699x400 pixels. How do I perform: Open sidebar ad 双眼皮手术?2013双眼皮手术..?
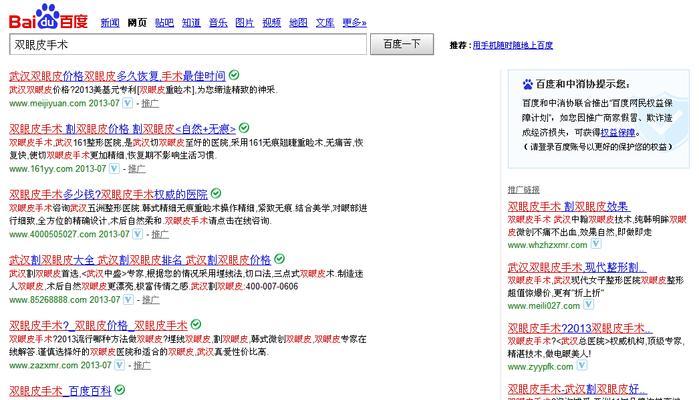[x=580, y=328]
